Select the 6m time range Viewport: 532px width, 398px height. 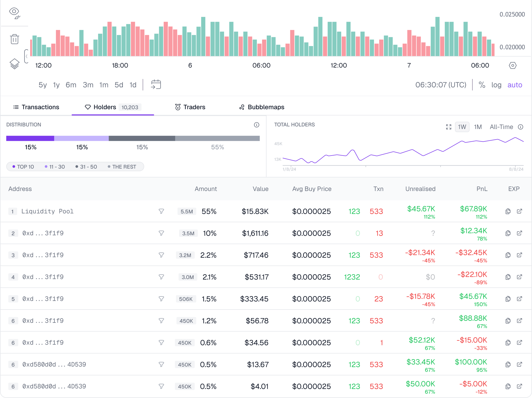pyautogui.click(x=71, y=85)
